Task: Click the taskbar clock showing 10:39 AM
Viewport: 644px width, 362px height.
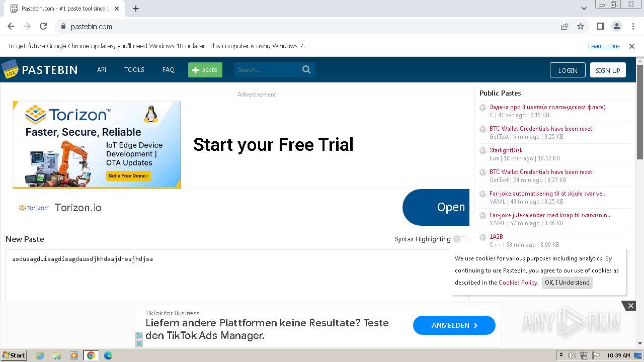Action: pyautogui.click(x=618, y=355)
